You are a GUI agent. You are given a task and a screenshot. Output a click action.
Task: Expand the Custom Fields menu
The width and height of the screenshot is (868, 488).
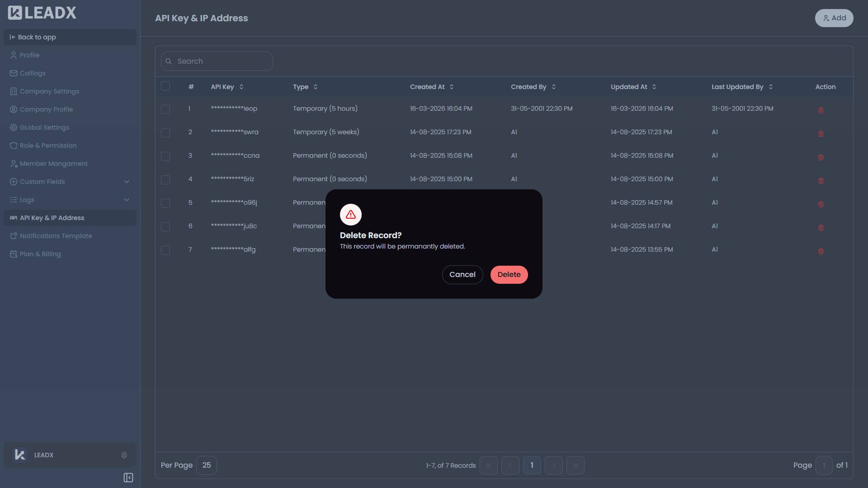(127, 181)
